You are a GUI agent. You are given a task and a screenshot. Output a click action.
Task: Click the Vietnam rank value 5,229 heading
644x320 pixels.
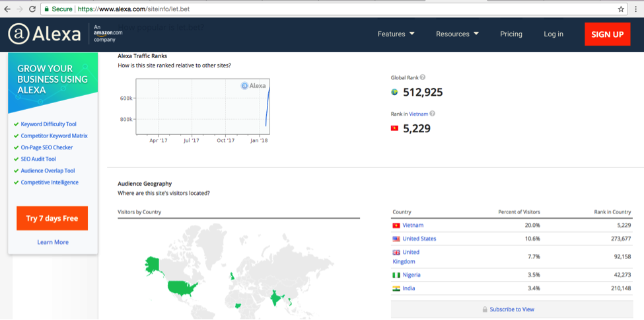[x=417, y=129]
